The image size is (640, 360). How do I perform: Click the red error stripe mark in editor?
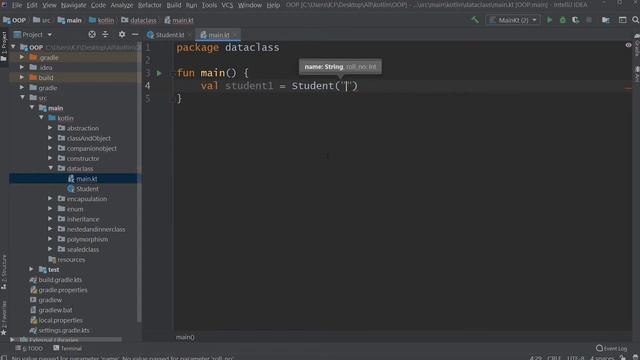(x=628, y=88)
